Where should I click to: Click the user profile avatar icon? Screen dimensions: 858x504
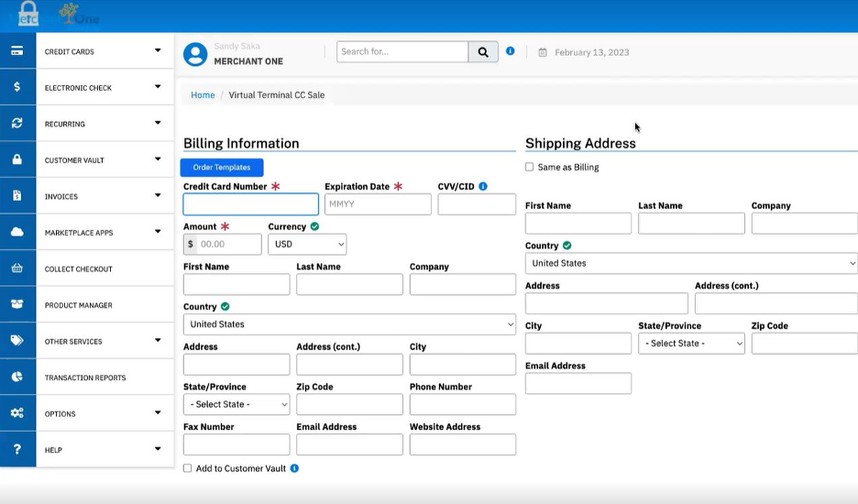[195, 54]
